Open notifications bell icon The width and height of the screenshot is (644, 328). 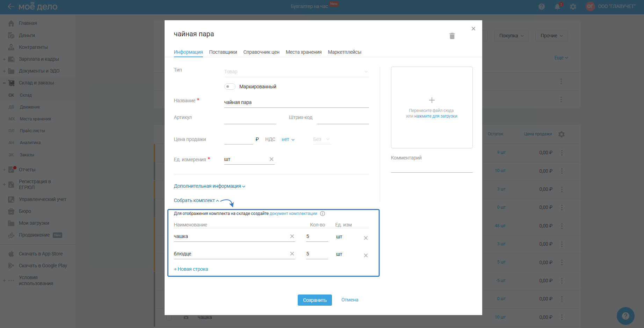point(557,7)
